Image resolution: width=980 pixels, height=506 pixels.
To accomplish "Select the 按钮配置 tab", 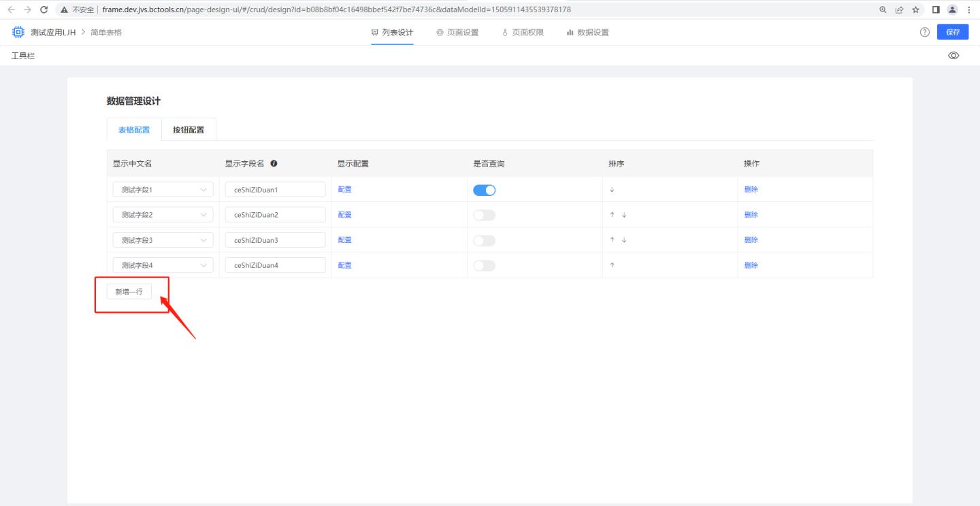I will pyautogui.click(x=189, y=130).
